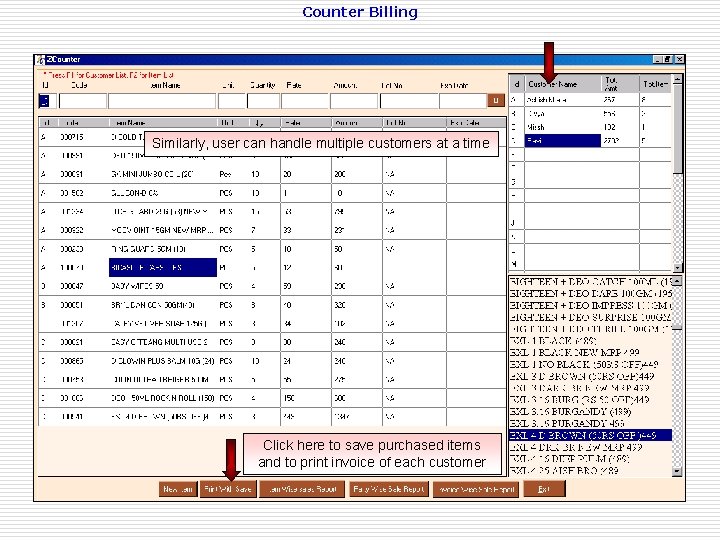Select EIGHTEEN + DEO IMPRESS product

[x=591, y=305]
